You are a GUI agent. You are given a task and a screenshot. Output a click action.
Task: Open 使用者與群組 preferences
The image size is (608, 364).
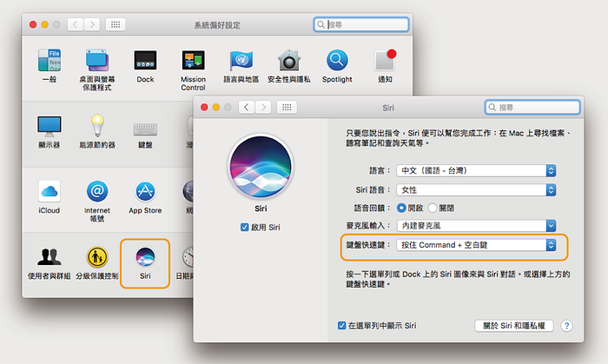(x=50, y=257)
